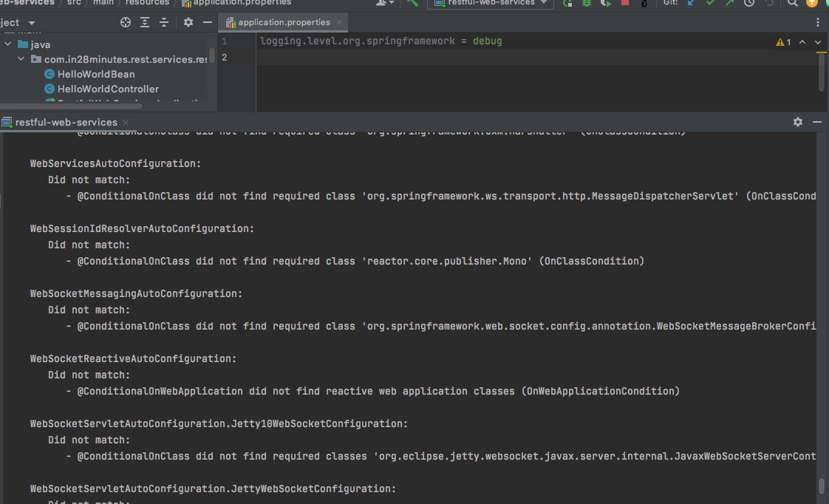This screenshot has height=504, width=829.
Task: Click the main breadcrumb in the navigation bar
Action: (x=103, y=3)
